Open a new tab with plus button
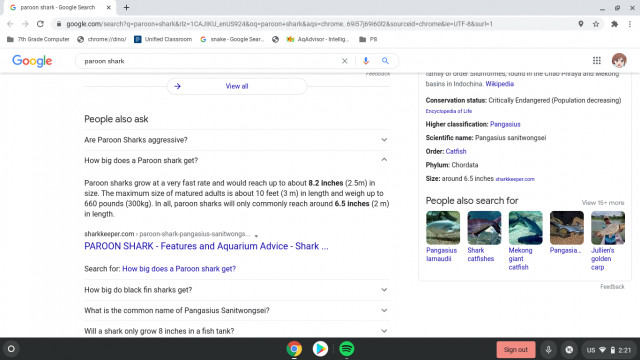Screen dimensions: 640x360 click(126, 7)
